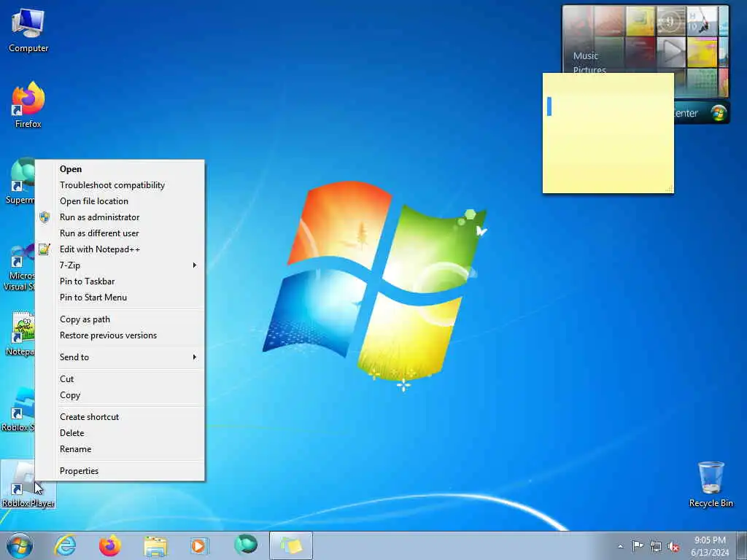Select Run as different user

point(120,233)
